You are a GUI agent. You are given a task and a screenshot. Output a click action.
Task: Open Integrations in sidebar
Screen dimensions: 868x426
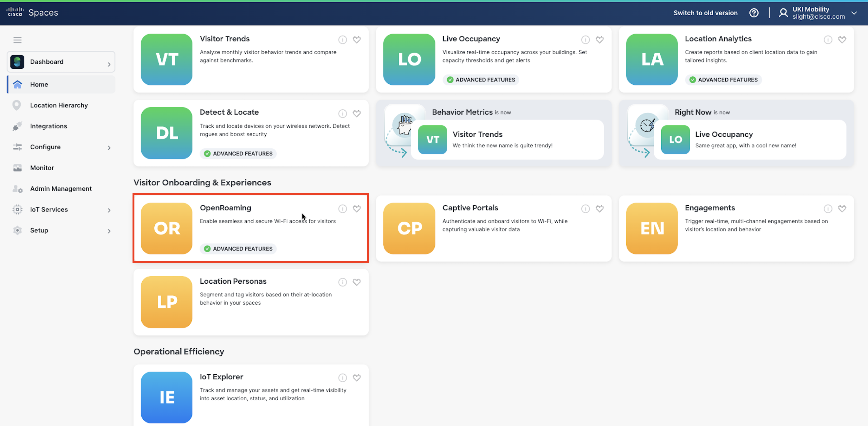(x=61, y=126)
